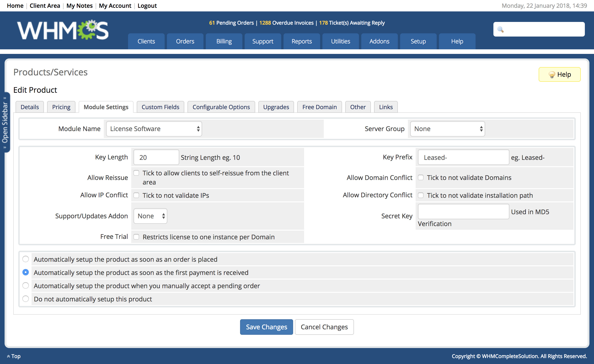This screenshot has height=364, width=594.
Task: Select setup when order is placed radio
Action: point(26,259)
